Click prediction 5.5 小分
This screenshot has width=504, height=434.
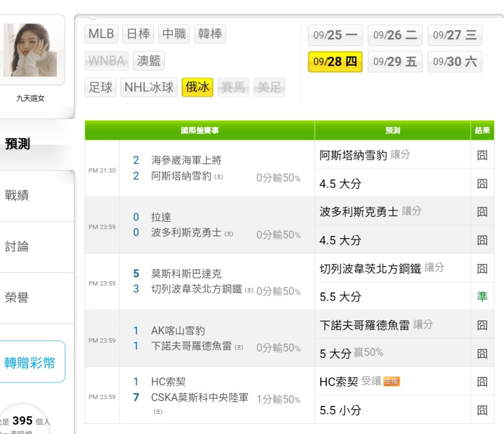tap(340, 410)
